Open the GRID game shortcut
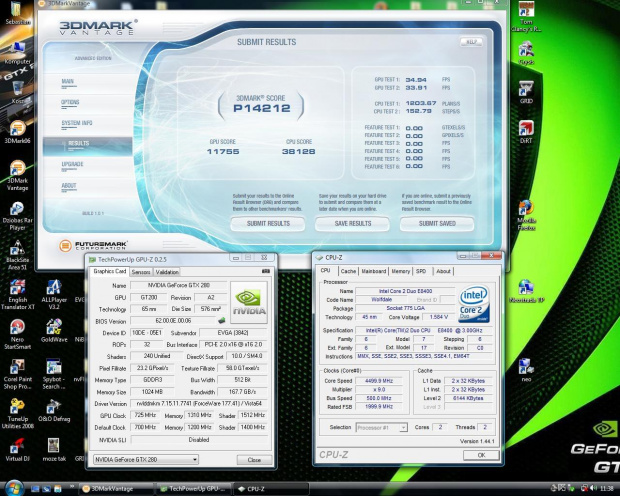Image resolution: width=620 pixels, height=496 pixels. (x=526, y=93)
